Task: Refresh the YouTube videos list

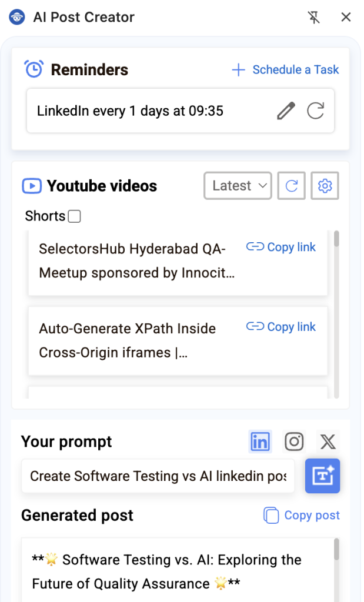Action: tap(291, 185)
